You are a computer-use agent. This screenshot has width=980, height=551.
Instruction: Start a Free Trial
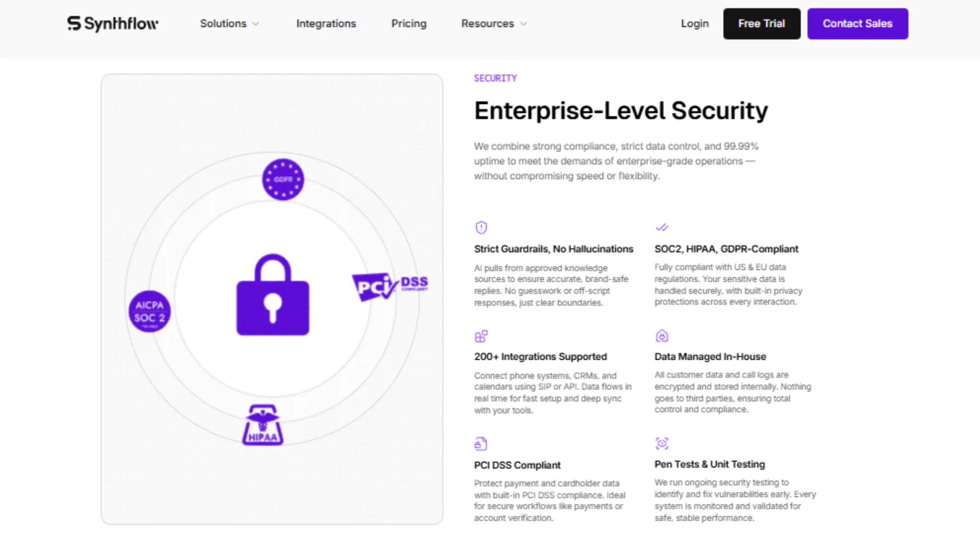coord(761,24)
